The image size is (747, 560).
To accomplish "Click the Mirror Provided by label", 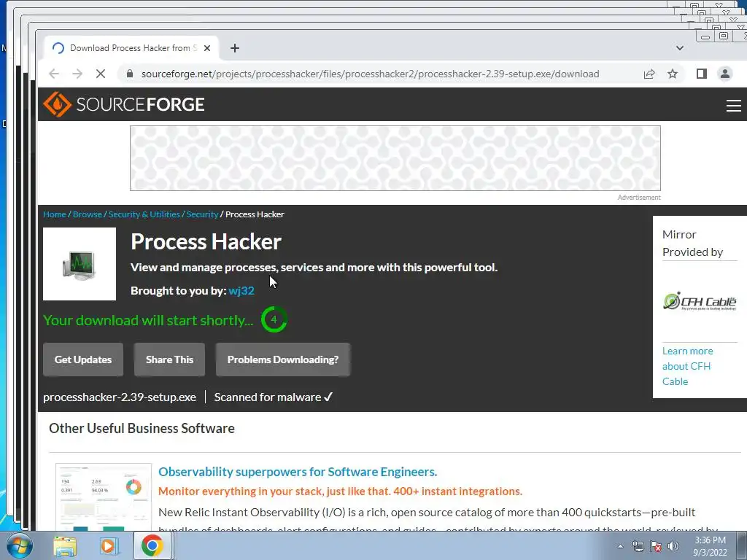I will [x=693, y=244].
